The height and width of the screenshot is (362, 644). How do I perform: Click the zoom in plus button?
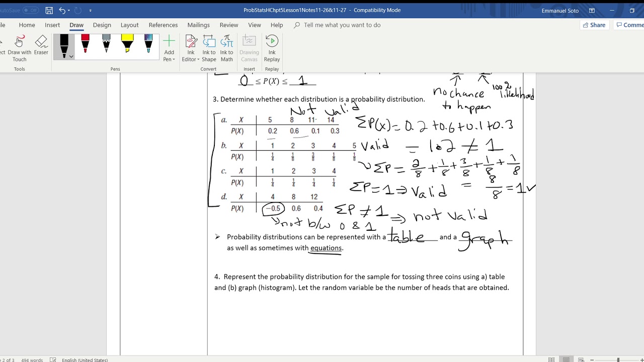642,359
